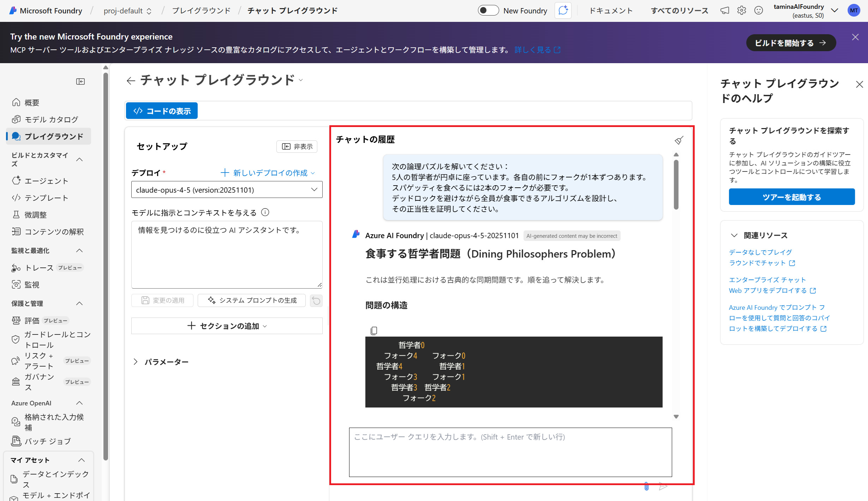Open モデル カタログ in sidebar
This screenshot has height=501, width=868.
51,120
